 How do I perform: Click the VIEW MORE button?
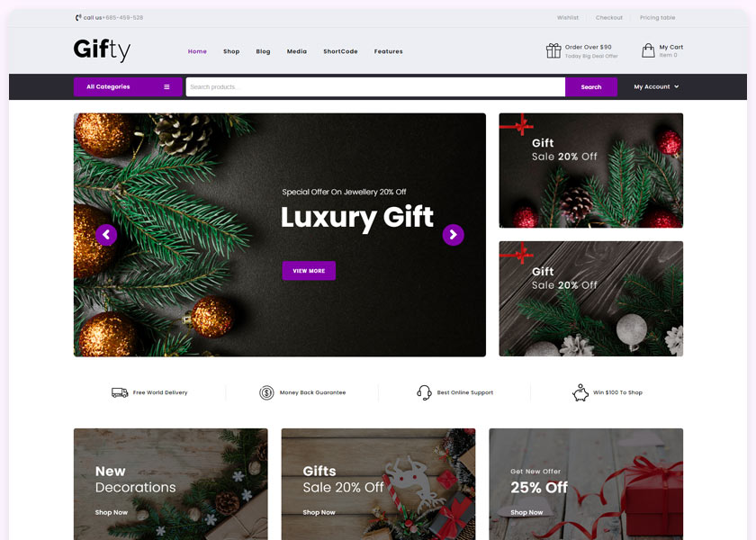[309, 271]
